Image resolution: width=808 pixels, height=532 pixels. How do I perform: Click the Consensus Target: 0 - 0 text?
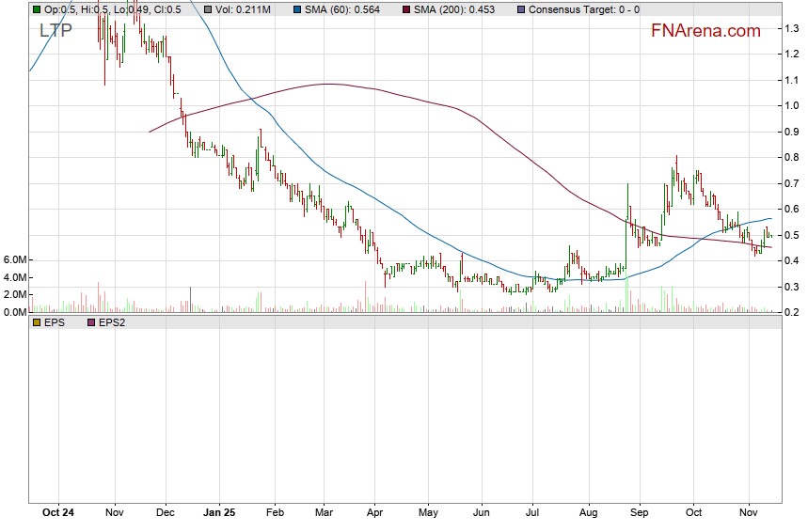click(583, 8)
